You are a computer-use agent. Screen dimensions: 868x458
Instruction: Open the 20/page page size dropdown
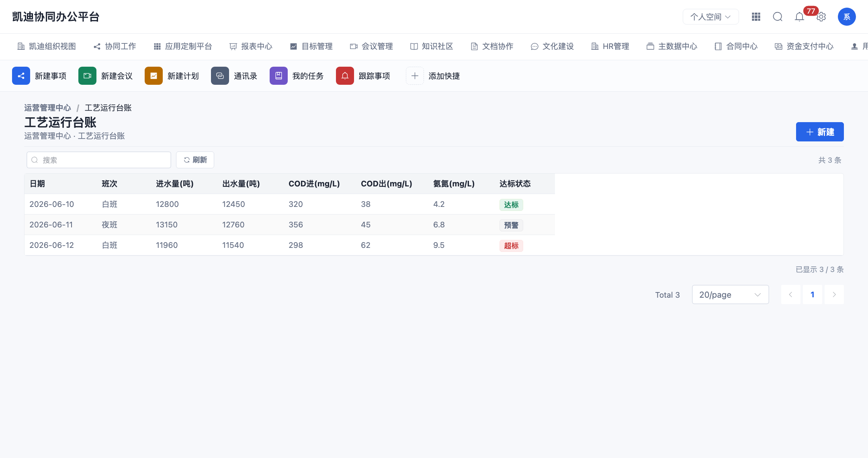(730, 295)
